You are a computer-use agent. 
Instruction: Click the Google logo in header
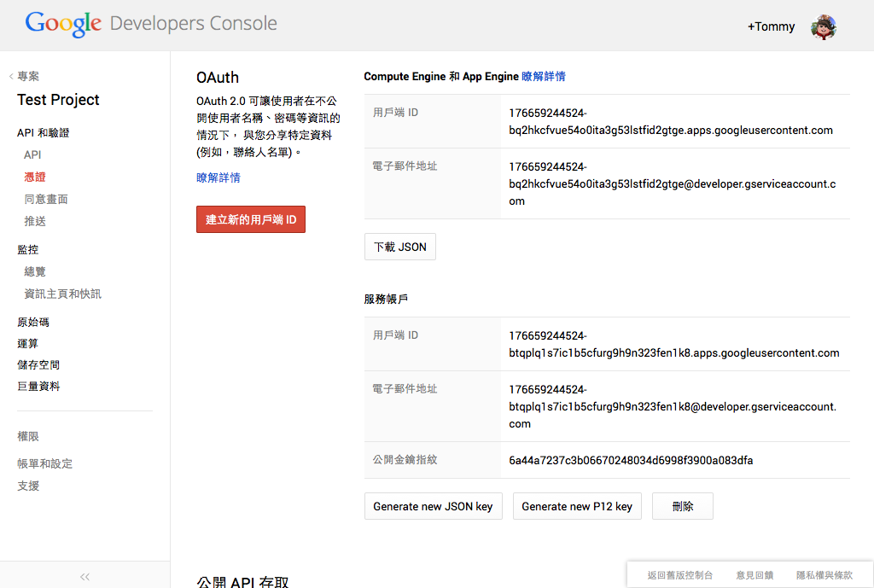[x=63, y=24]
